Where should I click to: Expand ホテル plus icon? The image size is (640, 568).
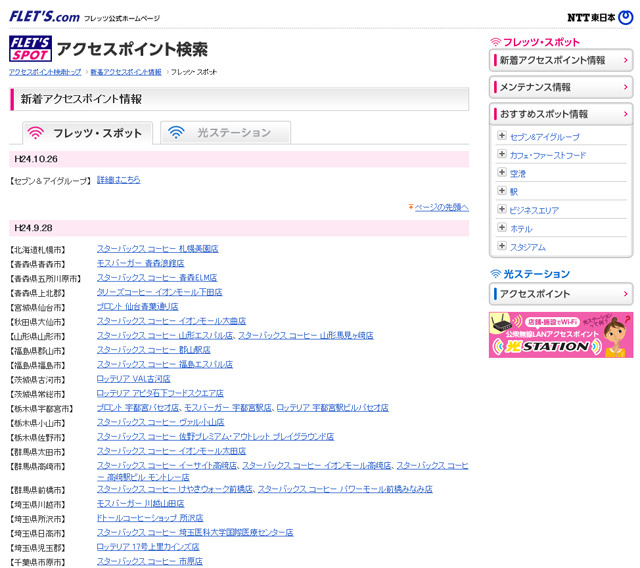[502, 228]
